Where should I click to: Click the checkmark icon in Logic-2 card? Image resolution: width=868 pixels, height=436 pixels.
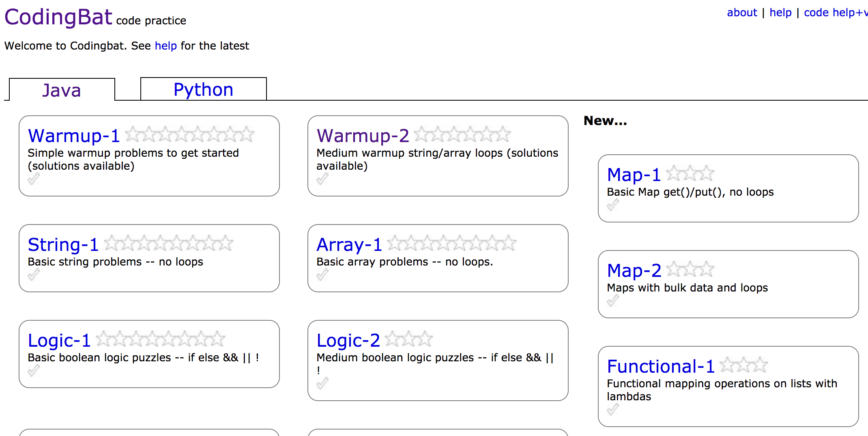pyautogui.click(x=322, y=383)
